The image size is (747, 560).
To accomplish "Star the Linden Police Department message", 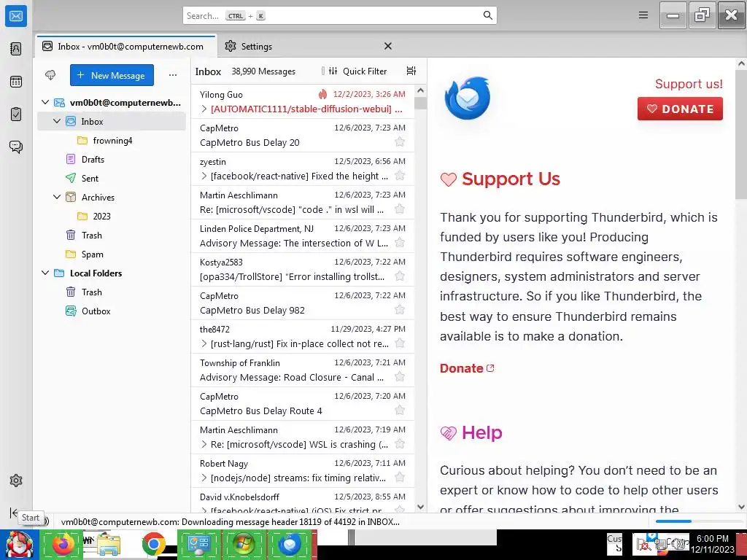I will pos(400,242).
